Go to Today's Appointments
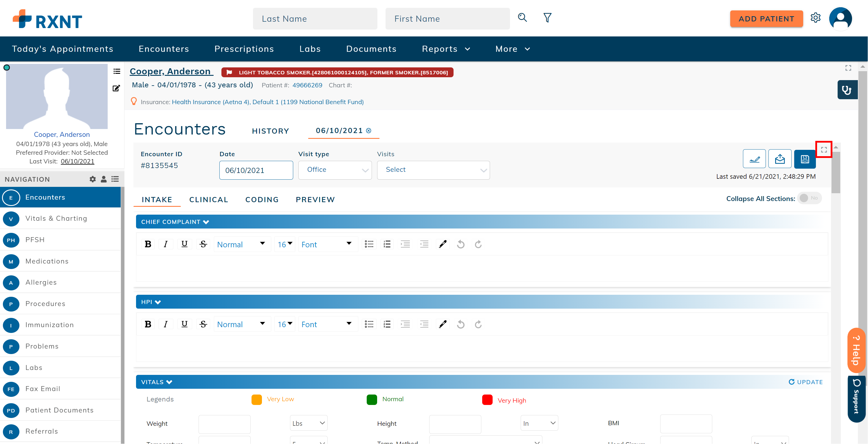Viewport: 868px width, 444px height. pyautogui.click(x=62, y=49)
